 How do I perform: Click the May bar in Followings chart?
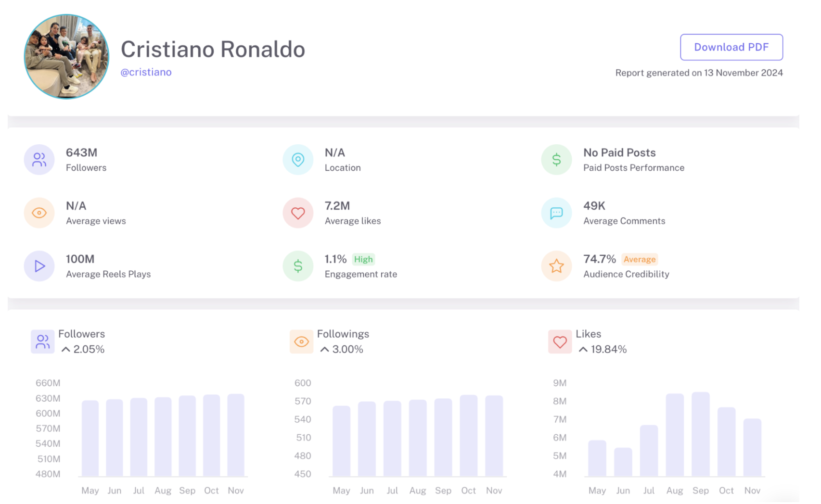click(342, 441)
